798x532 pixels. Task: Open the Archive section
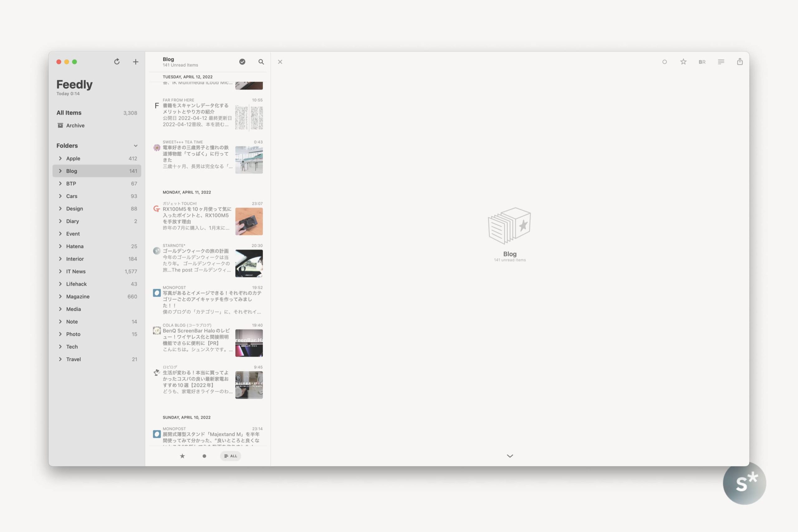75,126
